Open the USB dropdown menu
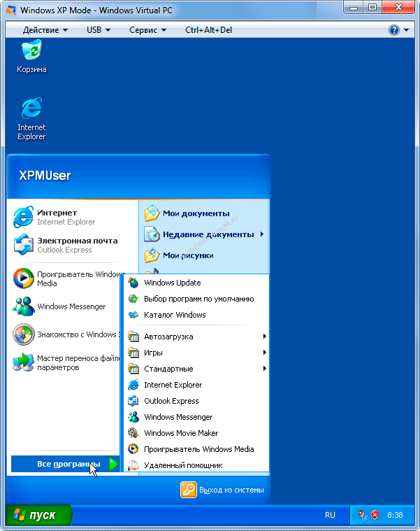 tap(98, 30)
